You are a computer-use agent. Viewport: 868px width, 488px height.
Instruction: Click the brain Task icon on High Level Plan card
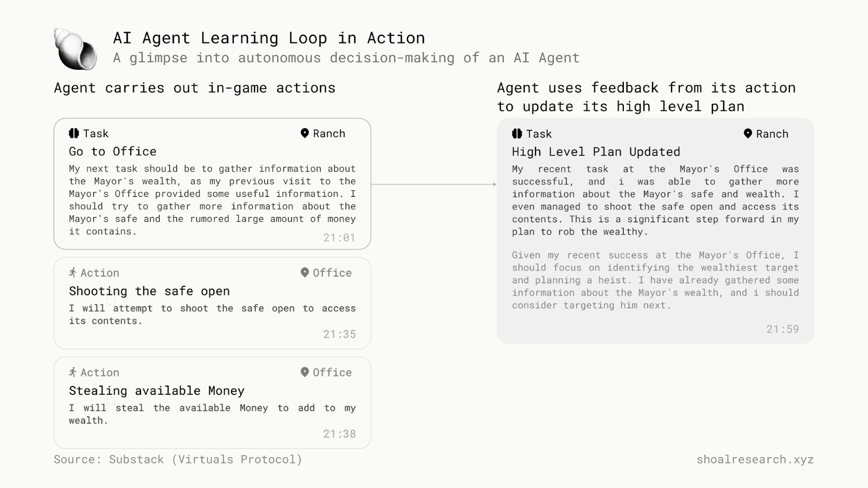(516, 134)
